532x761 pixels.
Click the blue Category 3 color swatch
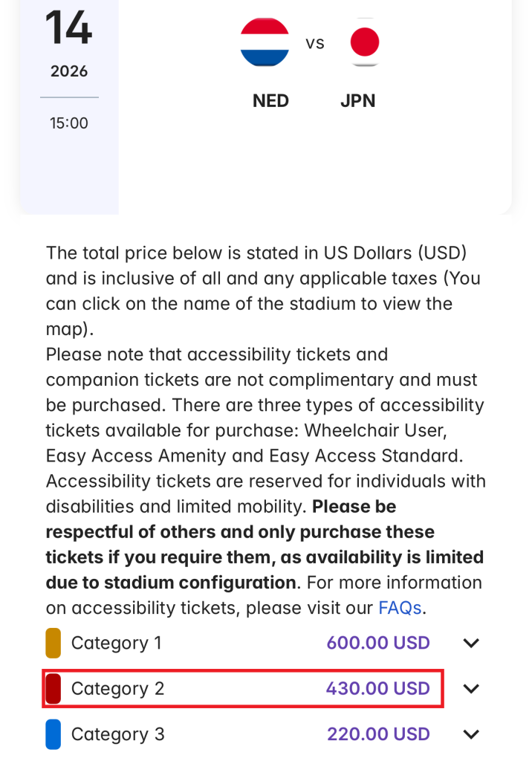coord(53,735)
